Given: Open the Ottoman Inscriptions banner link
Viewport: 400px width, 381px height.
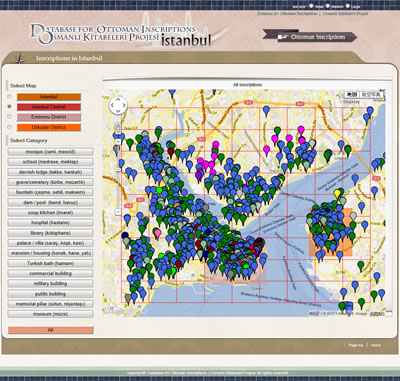Looking at the screenshot, I should [x=310, y=36].
